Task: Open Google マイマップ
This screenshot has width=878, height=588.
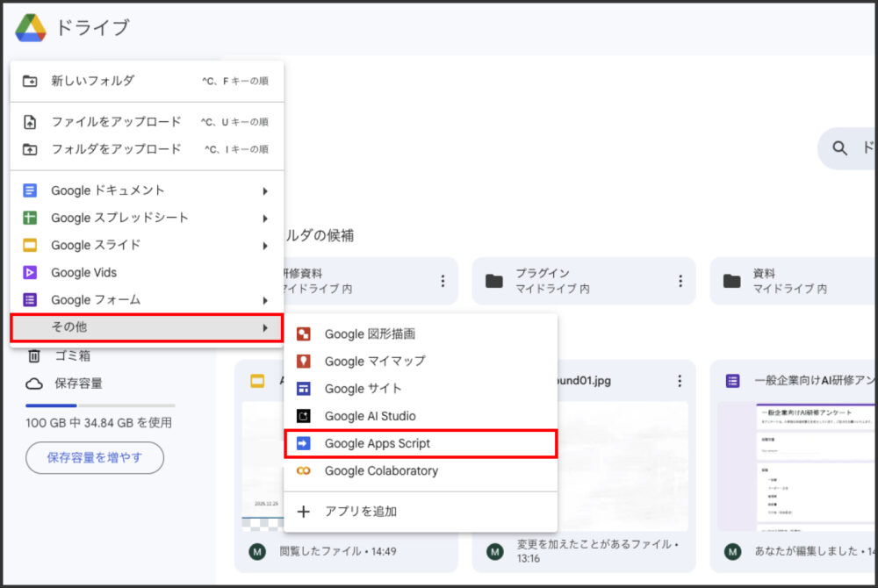Action: (x=378, y=361)
